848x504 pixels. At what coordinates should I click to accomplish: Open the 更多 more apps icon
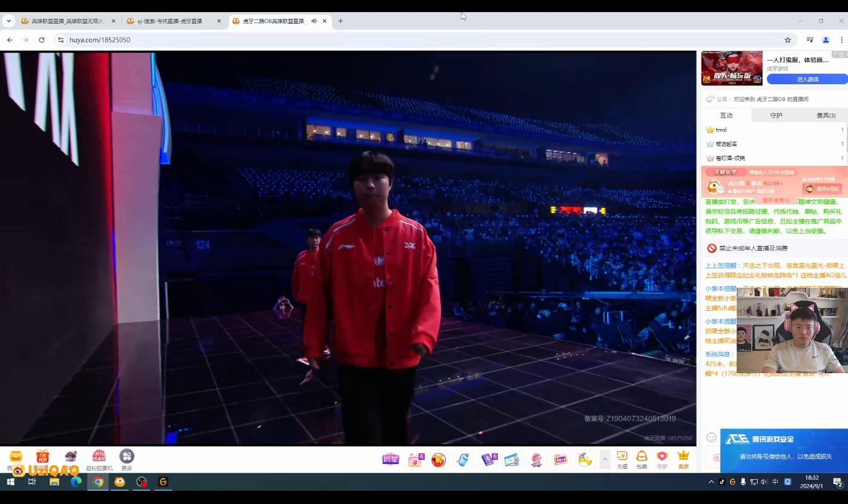tap(127, 460)
